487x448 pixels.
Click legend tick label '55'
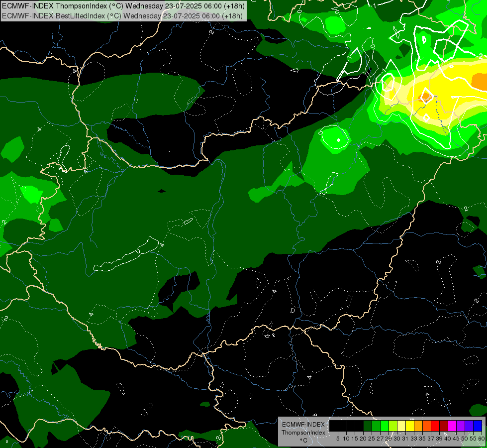[x=473, y=439]
